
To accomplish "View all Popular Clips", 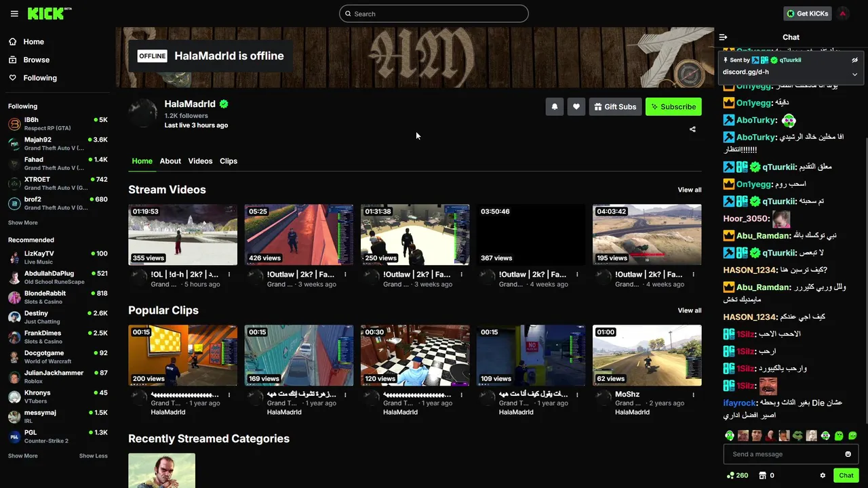I will coord(690,310).
